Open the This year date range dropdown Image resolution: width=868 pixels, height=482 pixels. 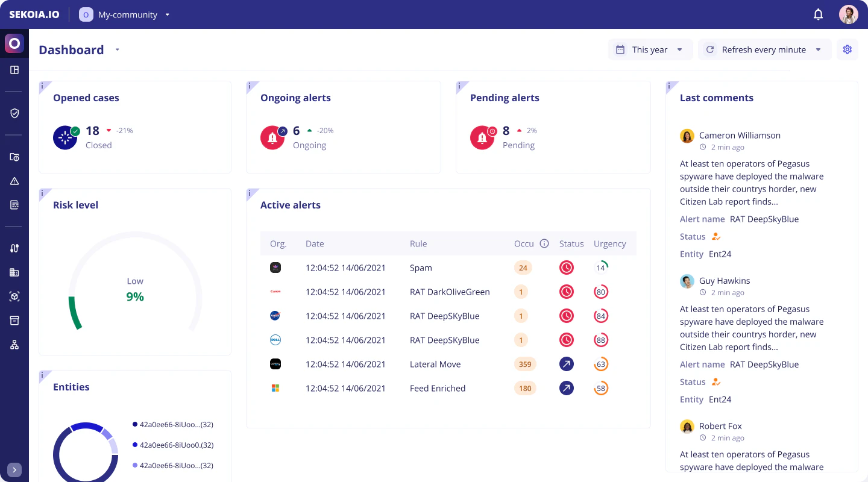pos(650,49)
